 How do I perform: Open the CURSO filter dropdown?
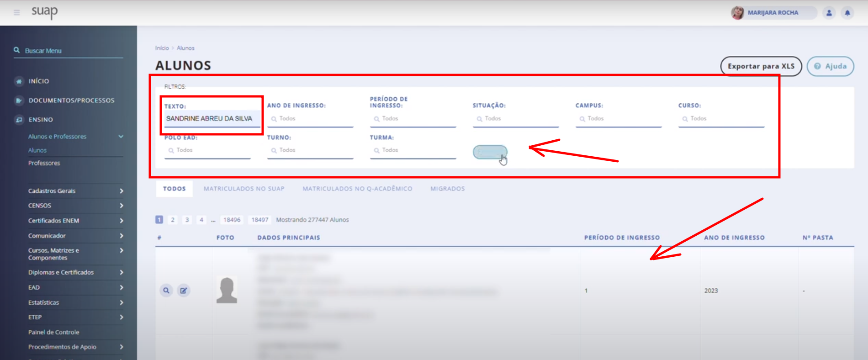721,119
